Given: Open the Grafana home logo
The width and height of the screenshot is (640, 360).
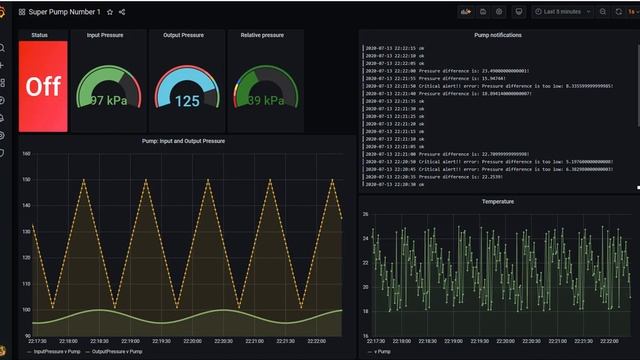Looking at the screenshot, I should (2, 12).
